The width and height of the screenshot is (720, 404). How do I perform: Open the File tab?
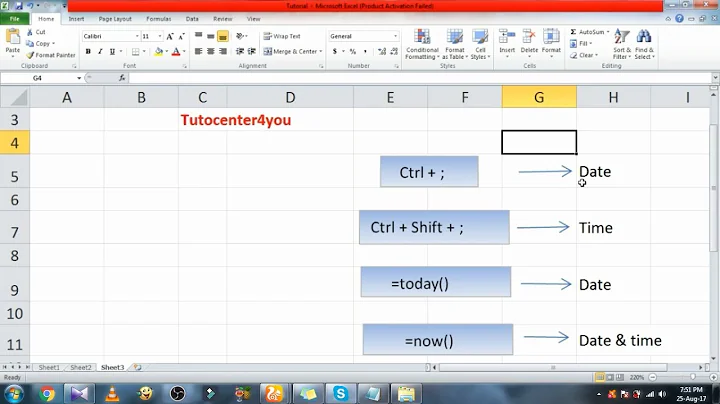[15, 19]
